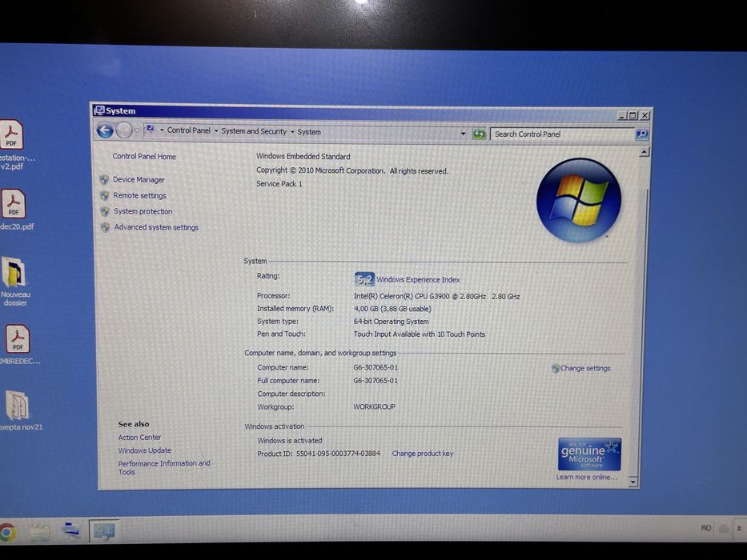747x560 pixels.
Task: Expand the arrow after Control Panel breadcrumb
Action: point(216,131)
